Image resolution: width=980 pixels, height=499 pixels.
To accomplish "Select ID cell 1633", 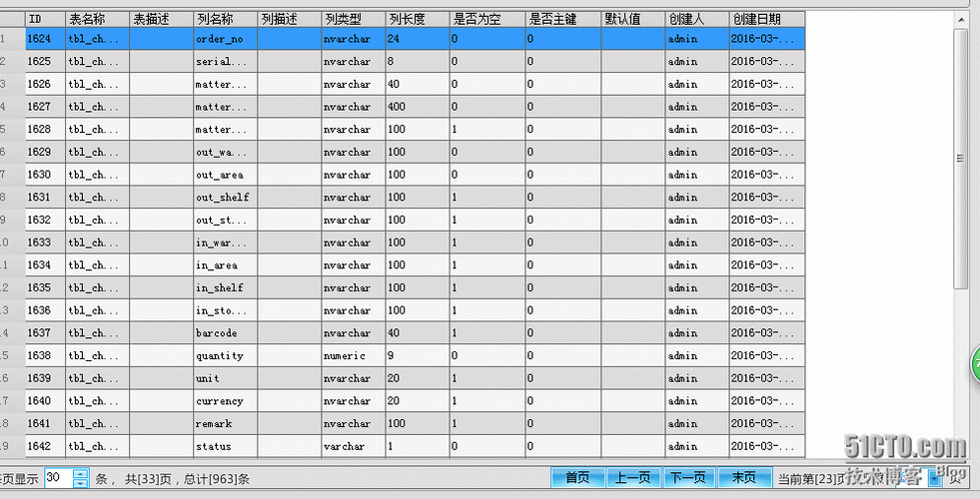I will click(x=45, y=243).
